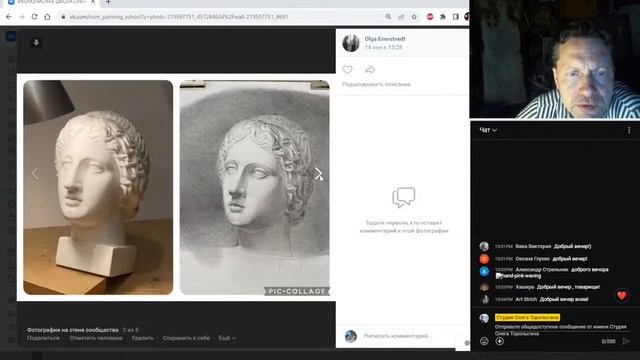Share the photo with the arrow icon
Screen dimensions: 640x360
tap(370, 70)
